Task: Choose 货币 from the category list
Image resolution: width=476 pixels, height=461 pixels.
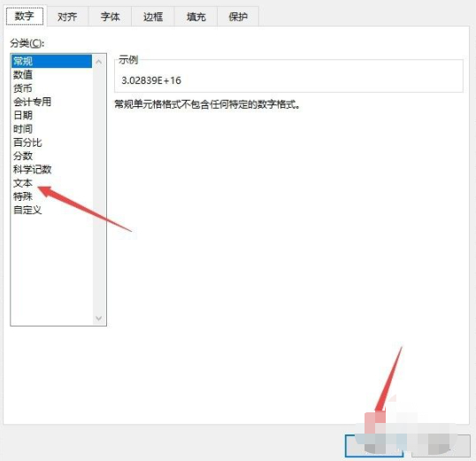Action: 51,88
